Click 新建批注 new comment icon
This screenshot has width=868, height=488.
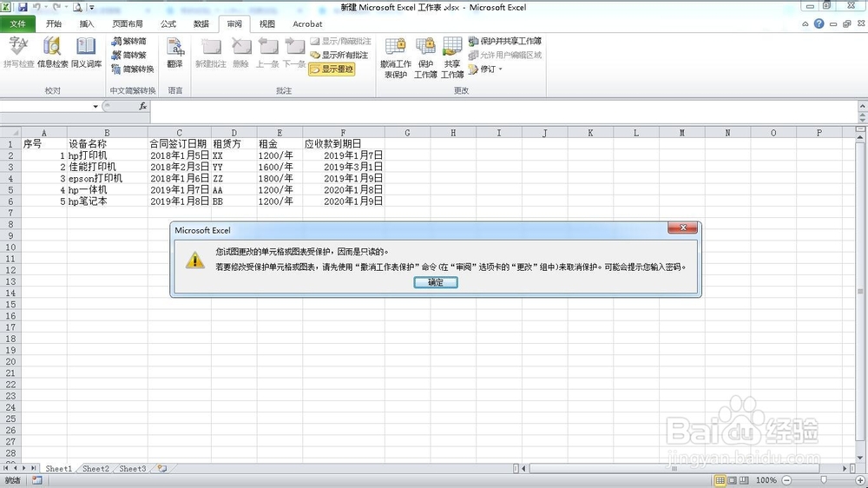211,53
